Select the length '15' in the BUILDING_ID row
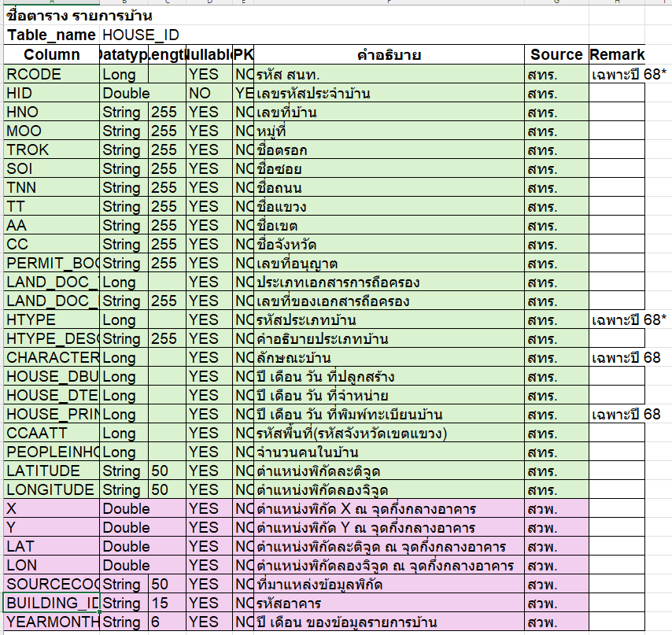This screenshot has height=635, width=672. coord(167,603)
